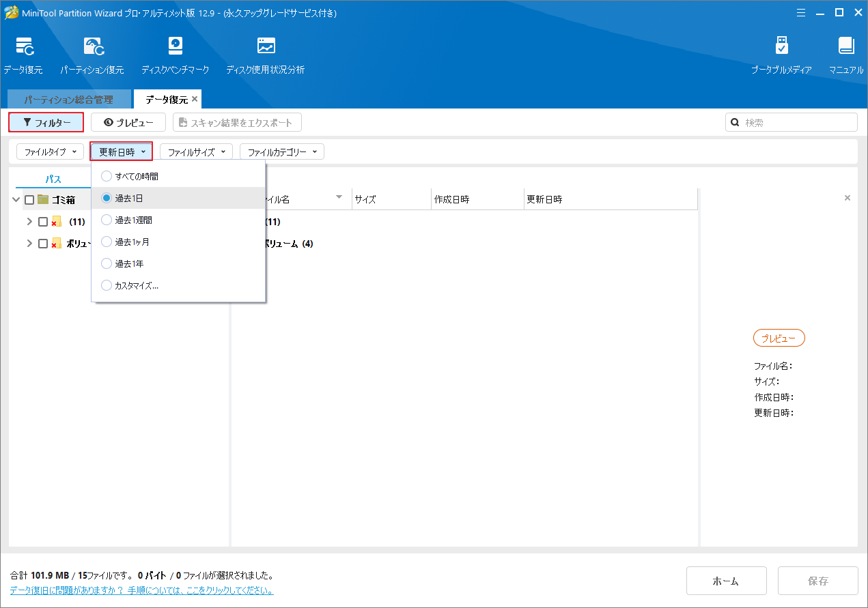Viewport: 868px width, 608px height.
Task: Click the MiniTool app logo icon
Action: click(x=12, y=13)
